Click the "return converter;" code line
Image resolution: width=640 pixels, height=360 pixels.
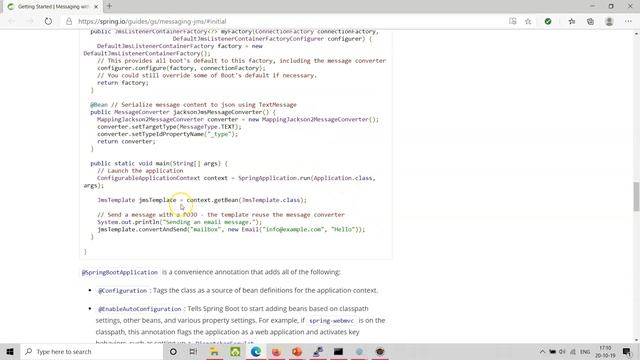point(126,141)
